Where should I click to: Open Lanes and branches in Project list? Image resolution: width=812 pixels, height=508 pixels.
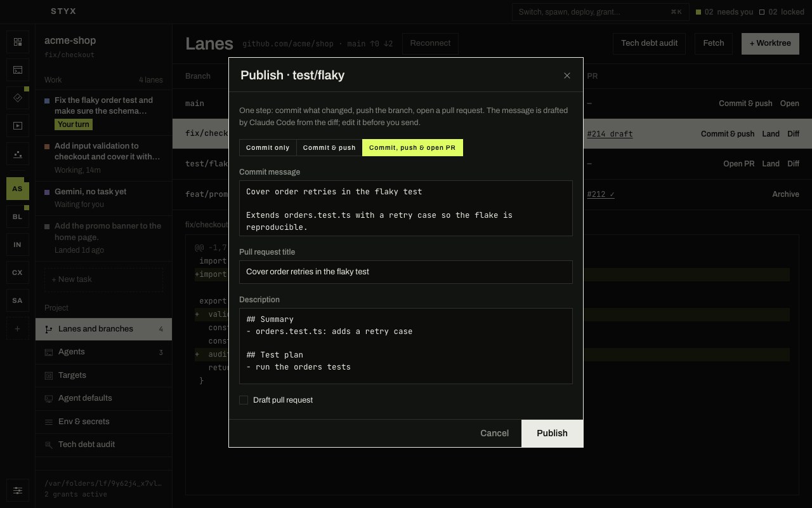point(103,329)
